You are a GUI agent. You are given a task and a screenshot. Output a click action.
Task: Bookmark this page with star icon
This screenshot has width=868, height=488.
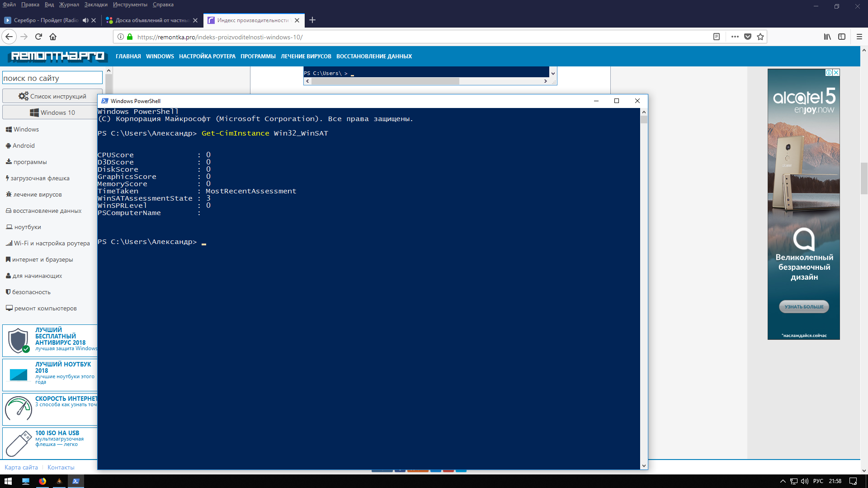(x=760, y=37)
